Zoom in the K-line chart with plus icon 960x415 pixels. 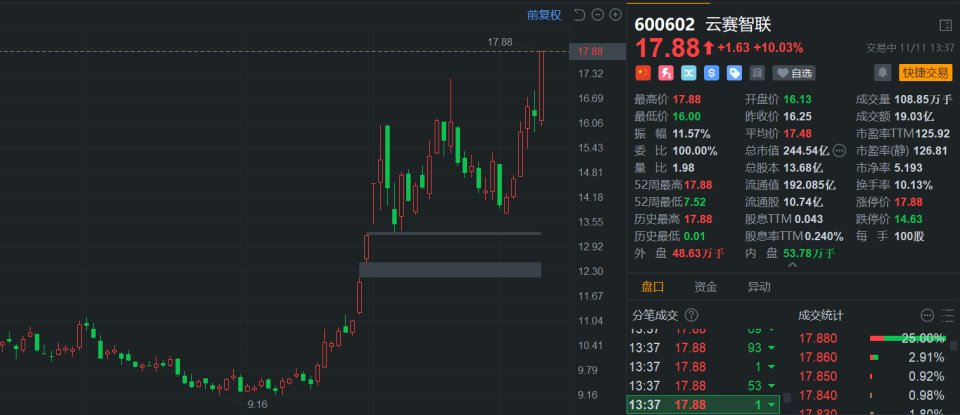coord(615,15)
